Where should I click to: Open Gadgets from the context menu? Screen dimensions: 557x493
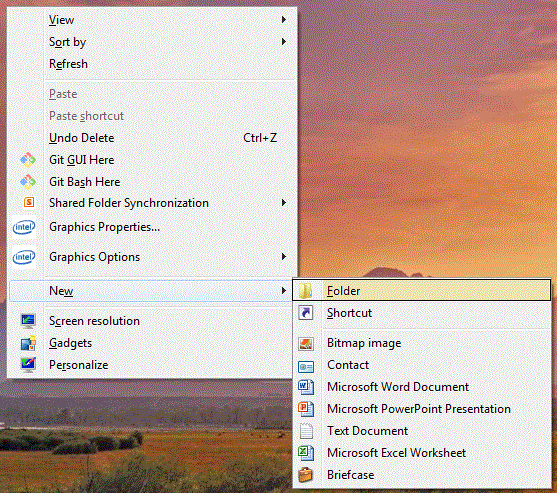(x=152, y=343)
